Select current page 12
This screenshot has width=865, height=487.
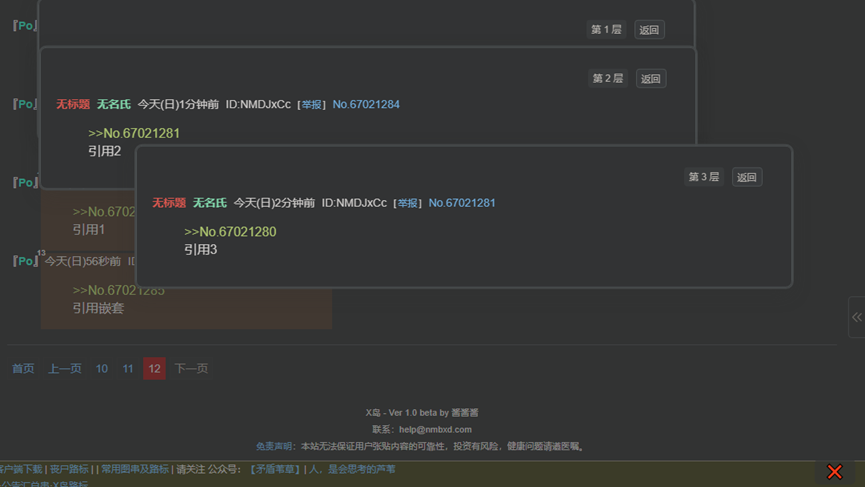(x=154, y=369)
